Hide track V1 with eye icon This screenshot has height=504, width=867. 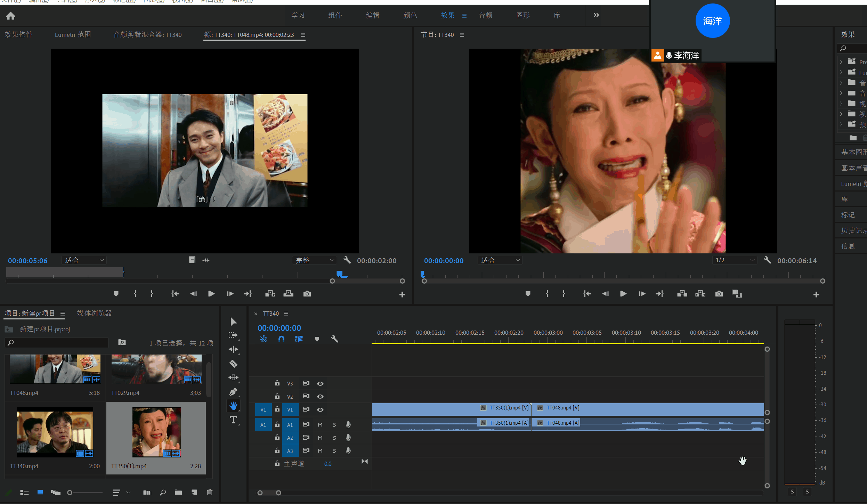pos(320,409)
